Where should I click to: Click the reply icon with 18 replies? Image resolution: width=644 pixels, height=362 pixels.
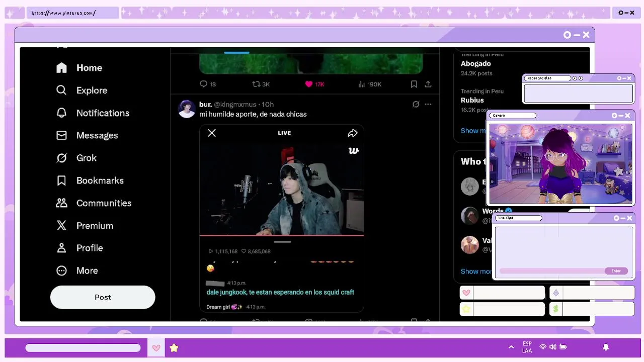pos(204,84)
